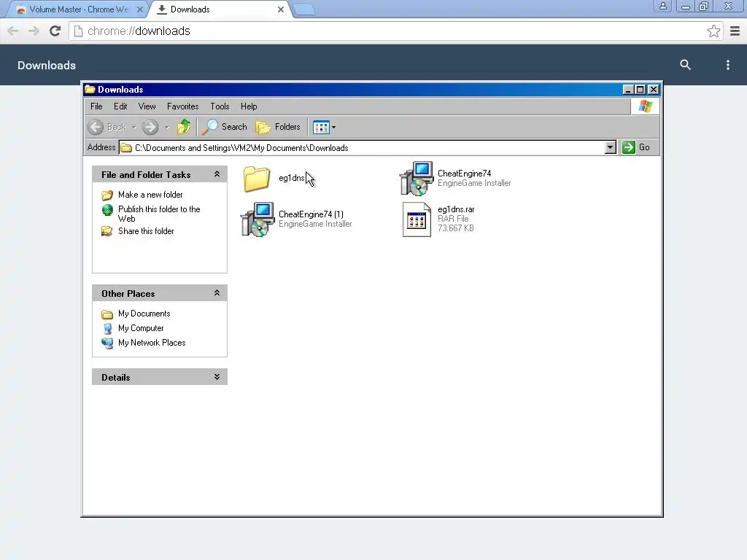Switch to the Downloads Chrome tab

219,9
